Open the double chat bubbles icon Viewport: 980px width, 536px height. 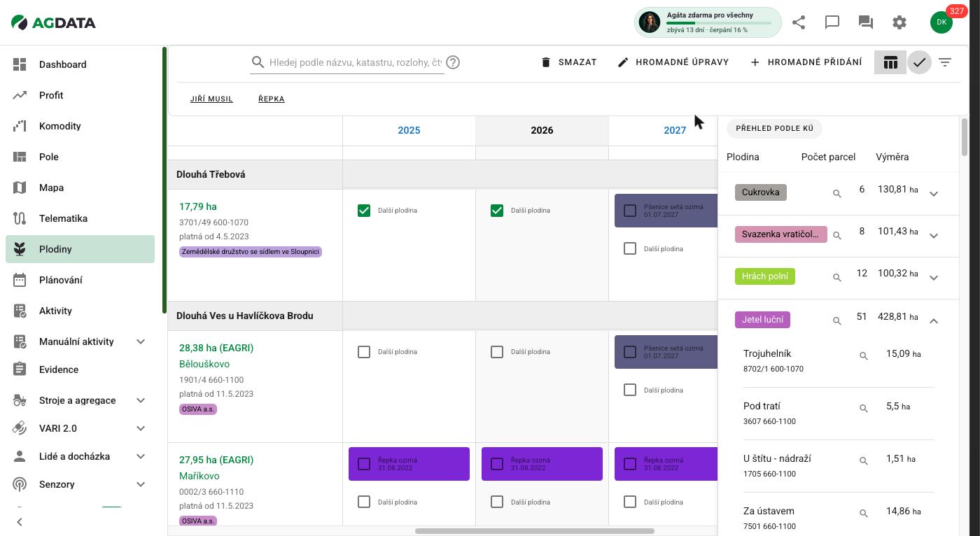click(x=866, y=22)
